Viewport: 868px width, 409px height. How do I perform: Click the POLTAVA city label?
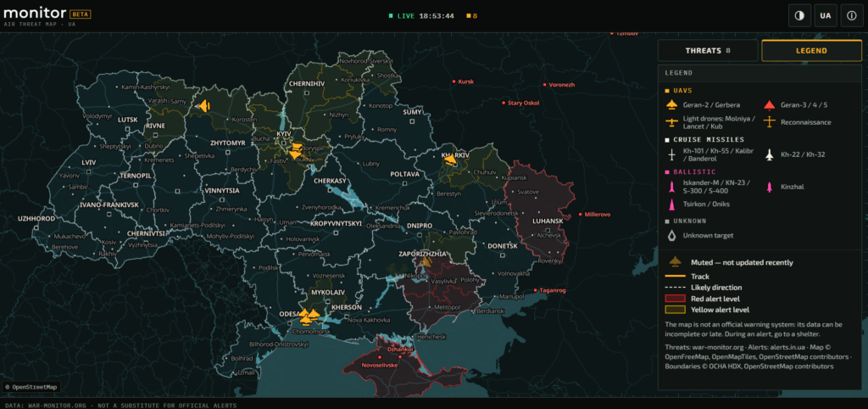(404, 174)
